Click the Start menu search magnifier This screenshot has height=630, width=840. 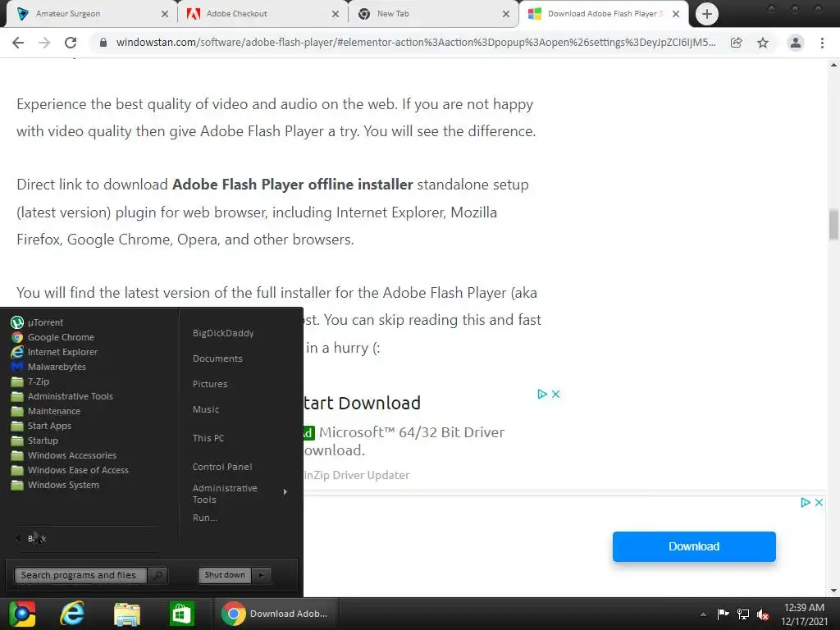(x=157, y=575)
